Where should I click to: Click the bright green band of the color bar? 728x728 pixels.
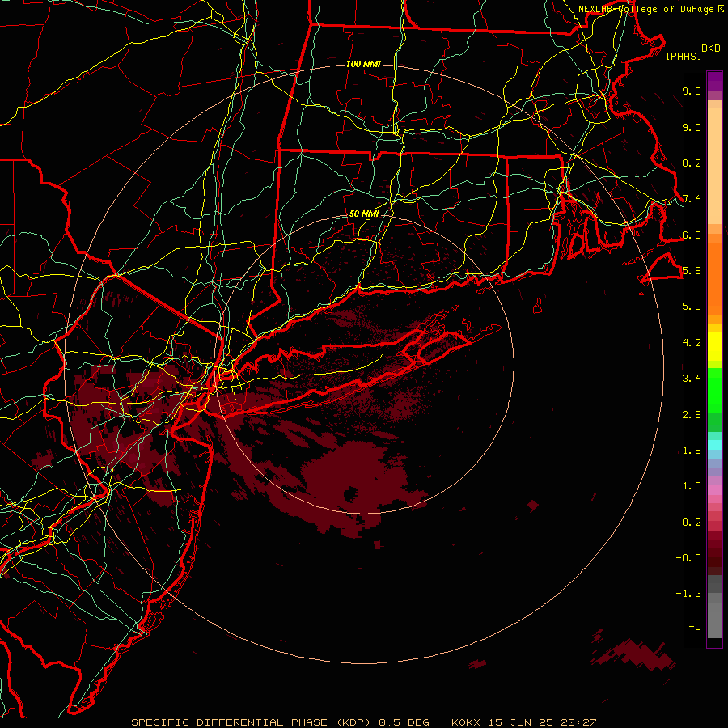714,390
